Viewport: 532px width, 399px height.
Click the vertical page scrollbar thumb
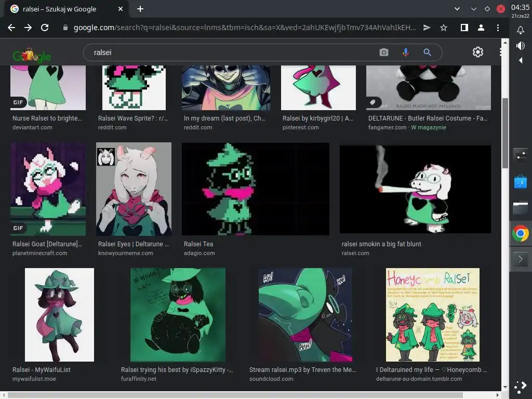pos(505,133)
